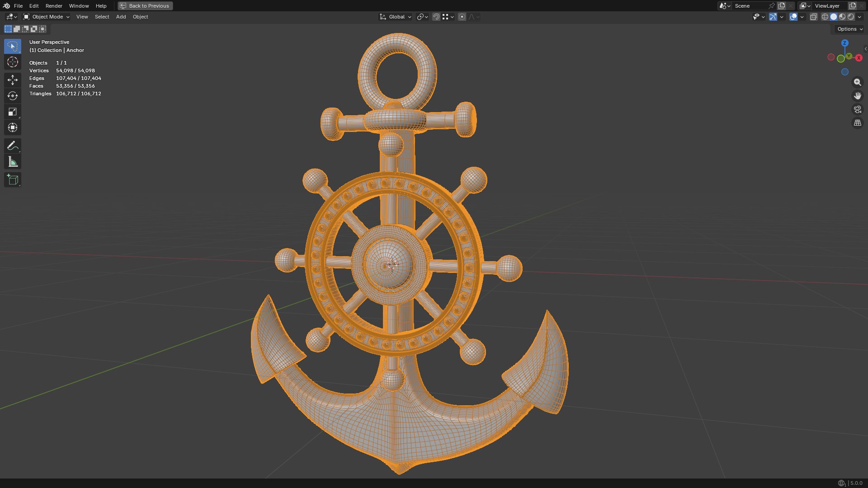Click the red X axis on gizmo
The image size is (868, 488).
tap(859, 58)
